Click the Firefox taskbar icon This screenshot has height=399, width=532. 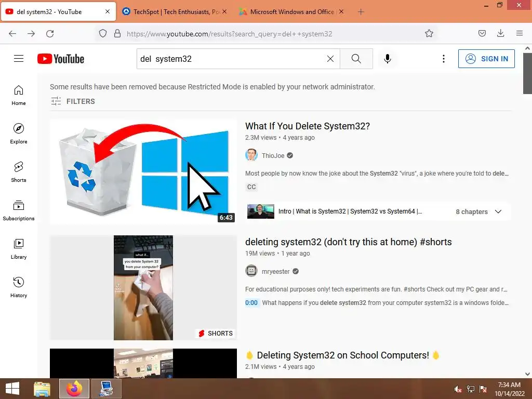[74, 389]
